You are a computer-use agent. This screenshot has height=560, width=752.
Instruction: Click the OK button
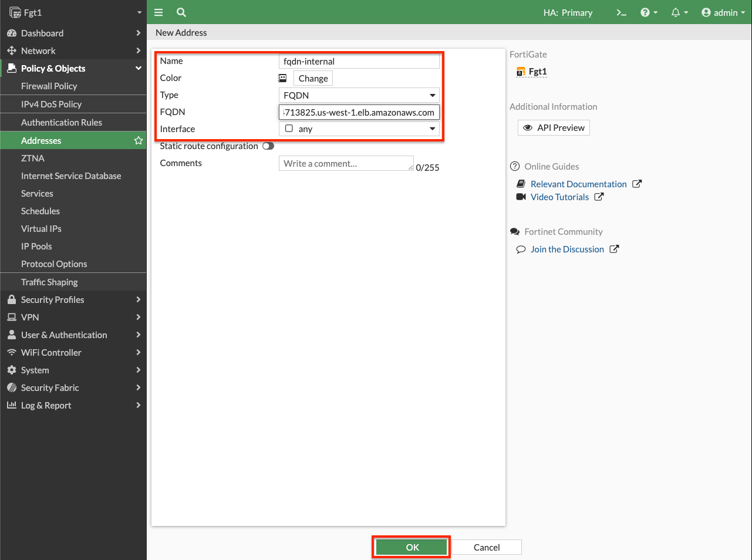click(412, 547)
